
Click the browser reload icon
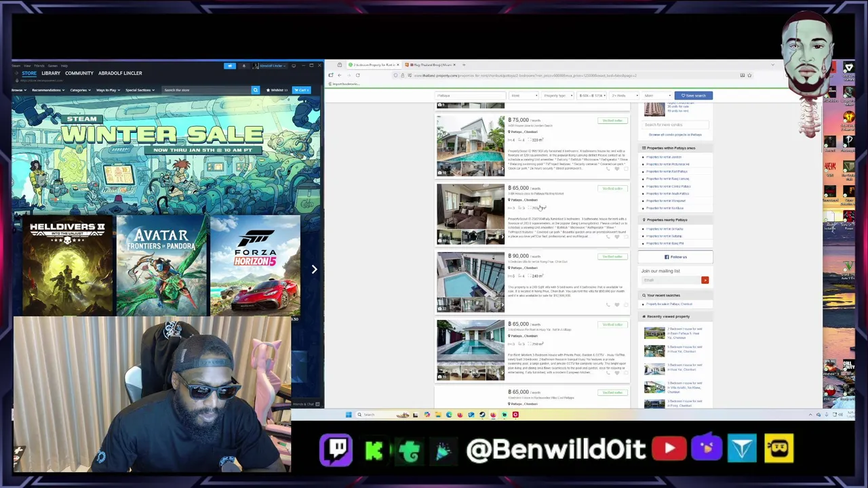click(357, 75)
